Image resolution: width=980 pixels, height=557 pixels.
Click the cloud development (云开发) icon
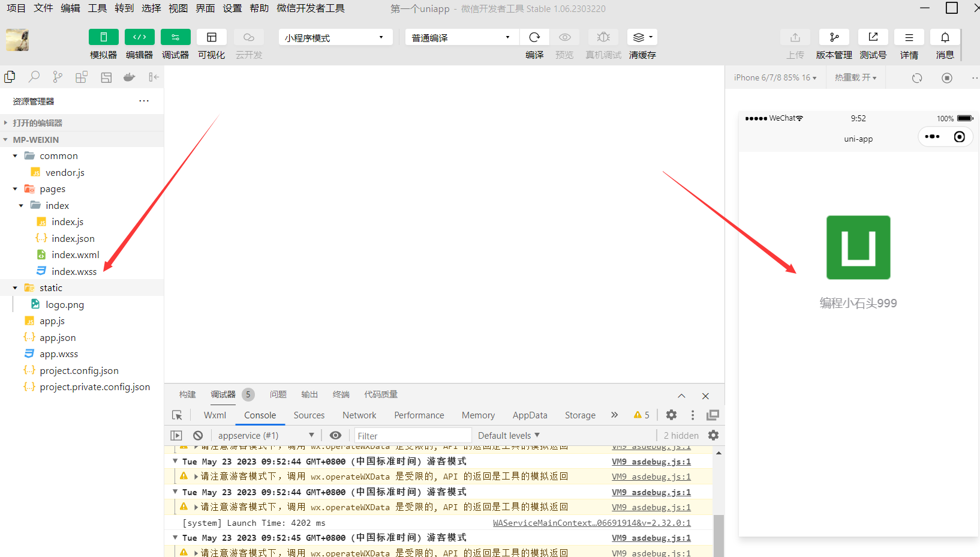248,37
